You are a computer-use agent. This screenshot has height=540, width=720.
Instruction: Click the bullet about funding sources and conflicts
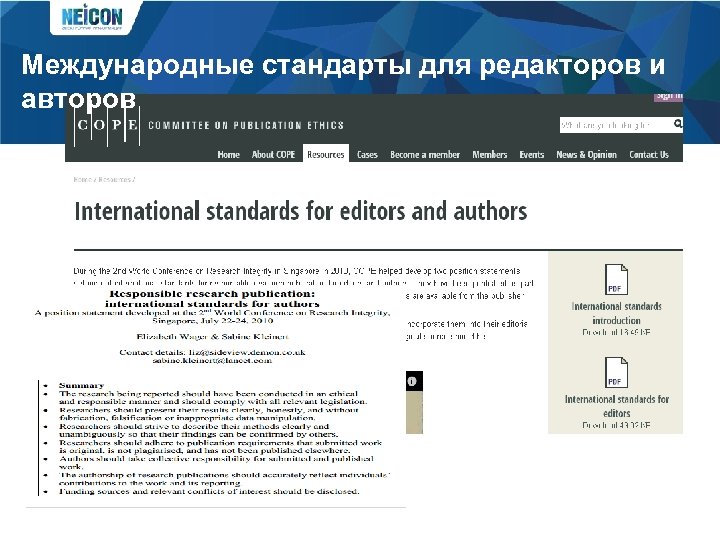pos(209,491)
